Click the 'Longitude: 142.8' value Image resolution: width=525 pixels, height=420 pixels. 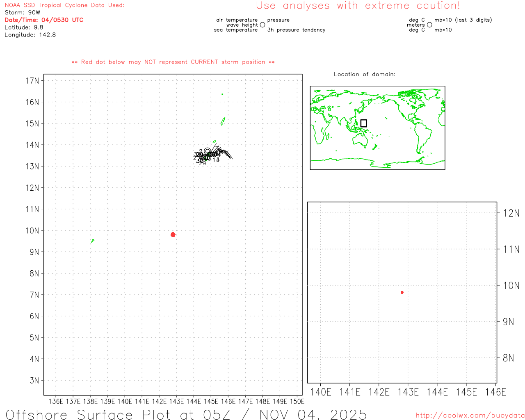30,35
